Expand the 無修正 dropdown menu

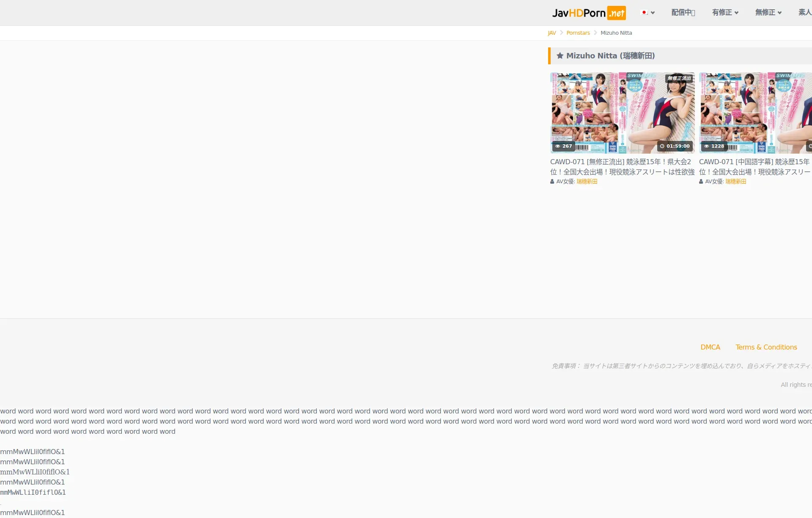click(768, 13)
